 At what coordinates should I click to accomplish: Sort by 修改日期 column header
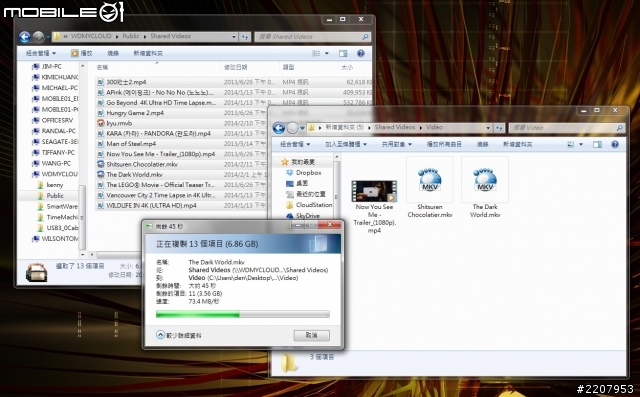250,67
